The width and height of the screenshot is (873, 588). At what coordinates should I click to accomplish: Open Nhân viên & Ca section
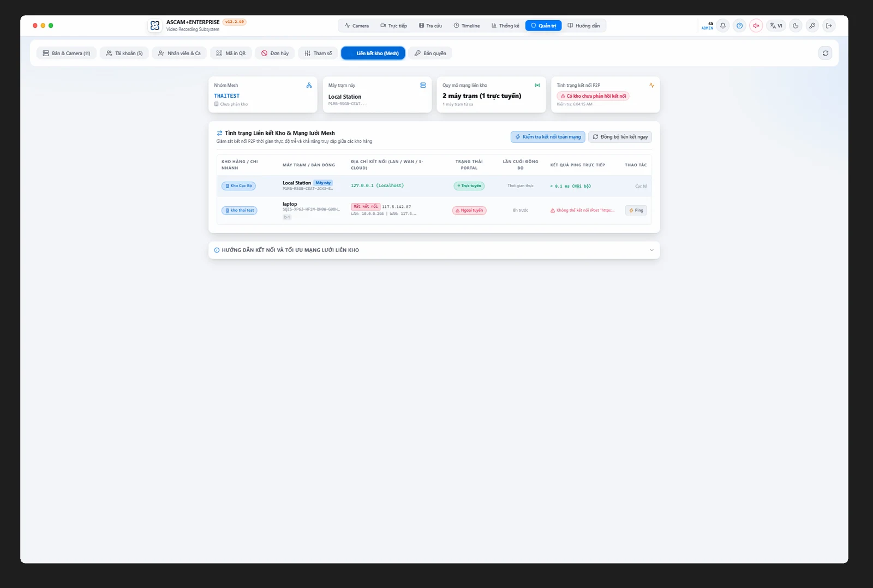click(x=180, y=53)
